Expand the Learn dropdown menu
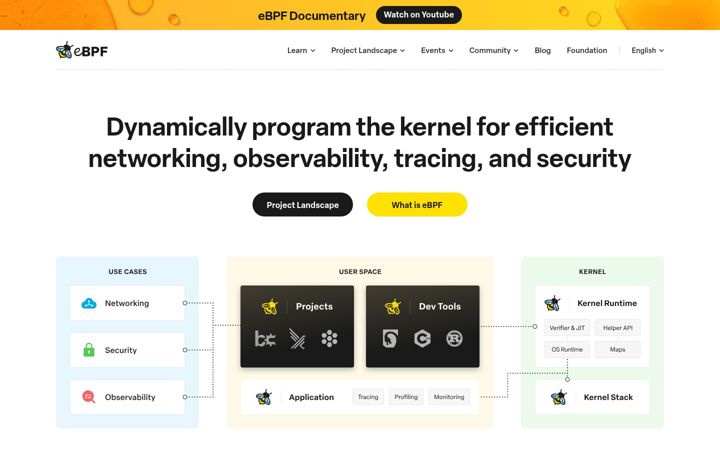720x450 pixels. click(301, 51)
